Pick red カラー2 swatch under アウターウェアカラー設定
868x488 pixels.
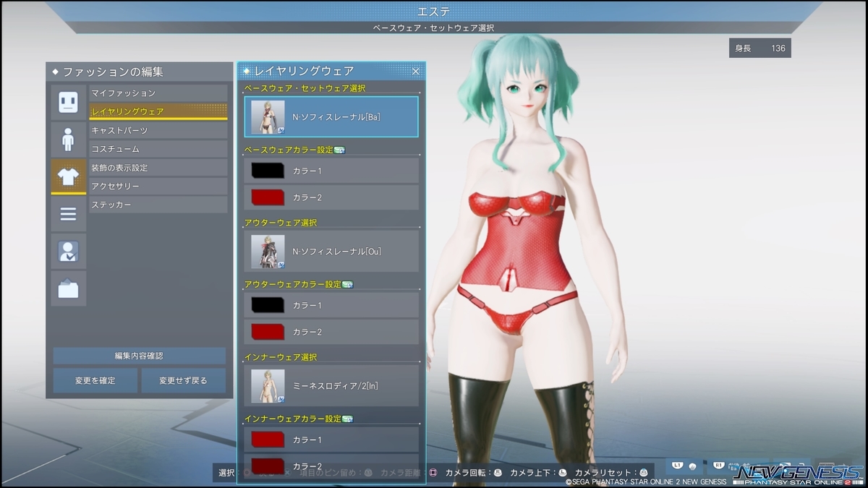coord(268,331)
